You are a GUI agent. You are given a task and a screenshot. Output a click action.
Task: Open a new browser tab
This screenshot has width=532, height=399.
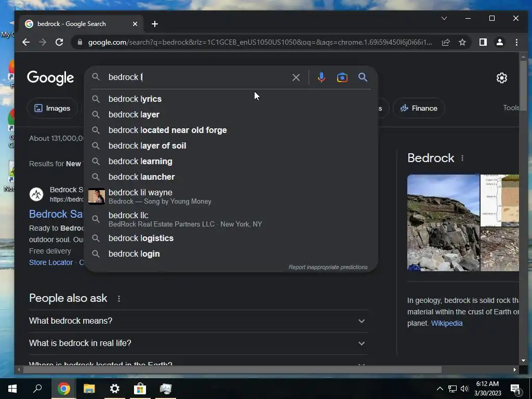155,24
